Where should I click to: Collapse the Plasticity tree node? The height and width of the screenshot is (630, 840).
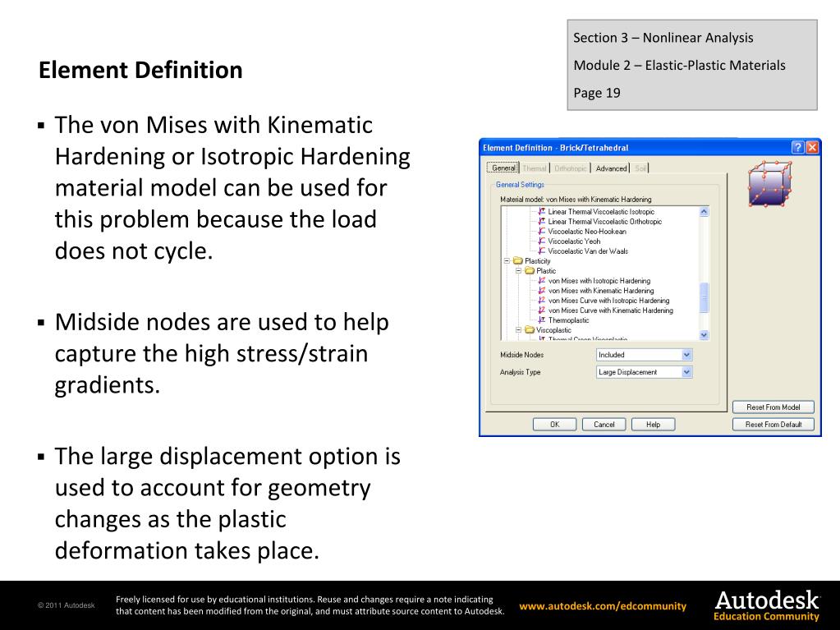tap(507, 261)
